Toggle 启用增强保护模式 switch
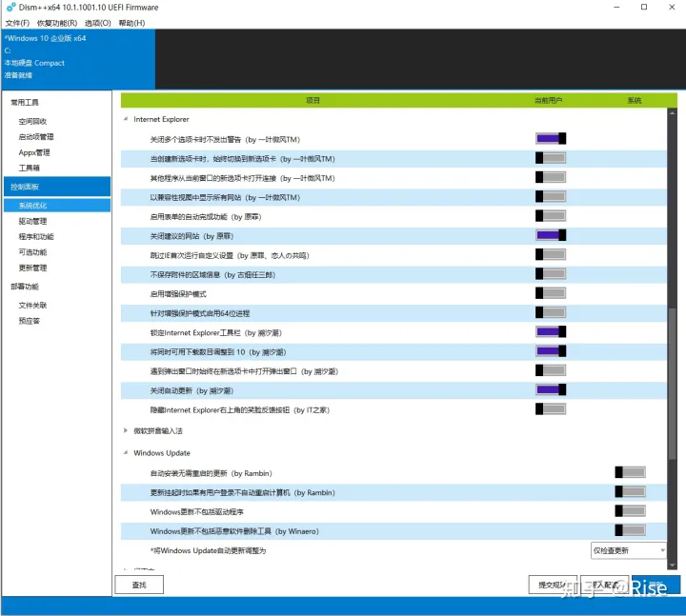 click(x=551, y=293)
